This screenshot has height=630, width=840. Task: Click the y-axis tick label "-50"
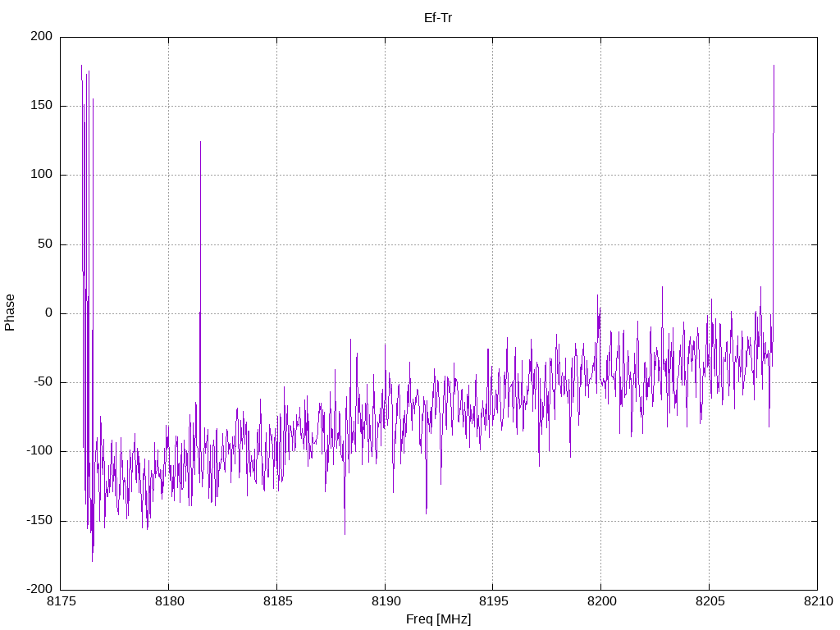point(43,382)
